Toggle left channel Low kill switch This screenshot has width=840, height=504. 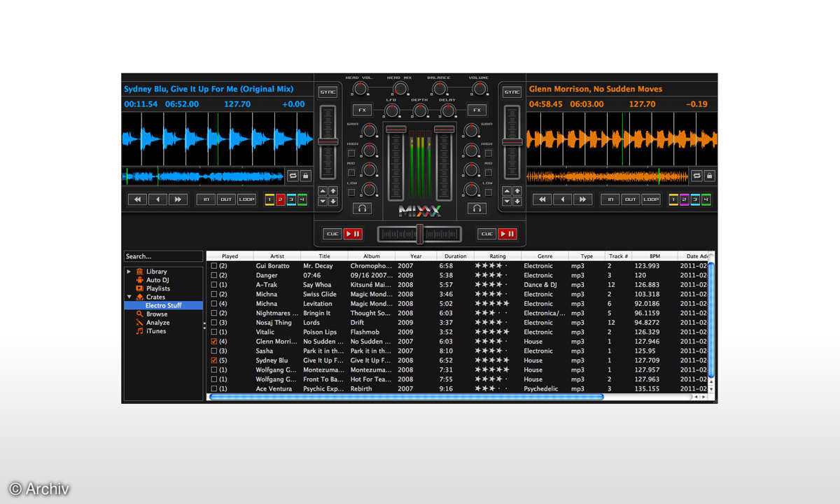(x=351, y=192)
